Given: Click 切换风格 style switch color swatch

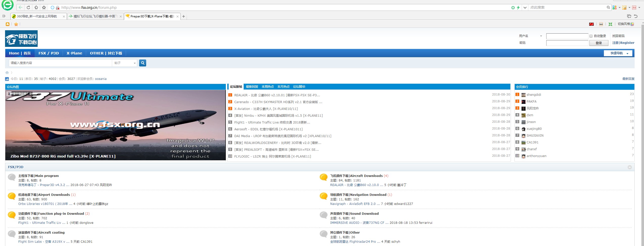Looking at the screenshot, I should click(x=632, y=24).
